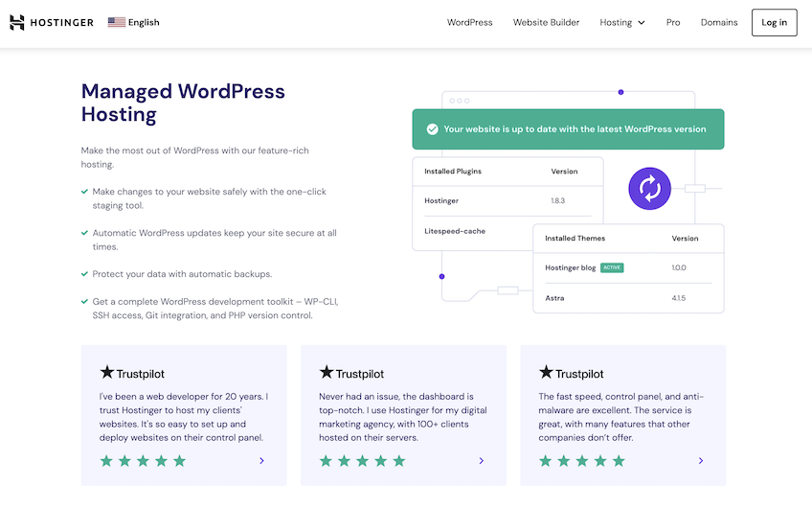Click the checkmark beside automatic updates feature
Viewport: 812px width, 508px height.
84,233
